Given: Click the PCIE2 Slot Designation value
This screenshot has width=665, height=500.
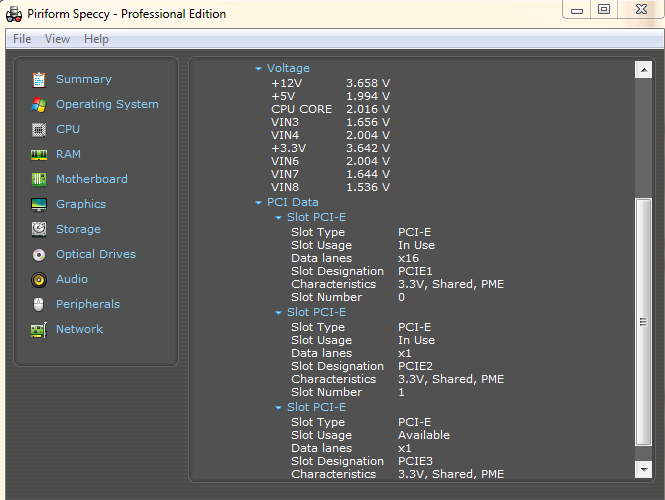Looking at the screenshot, I should pos(415,366).
